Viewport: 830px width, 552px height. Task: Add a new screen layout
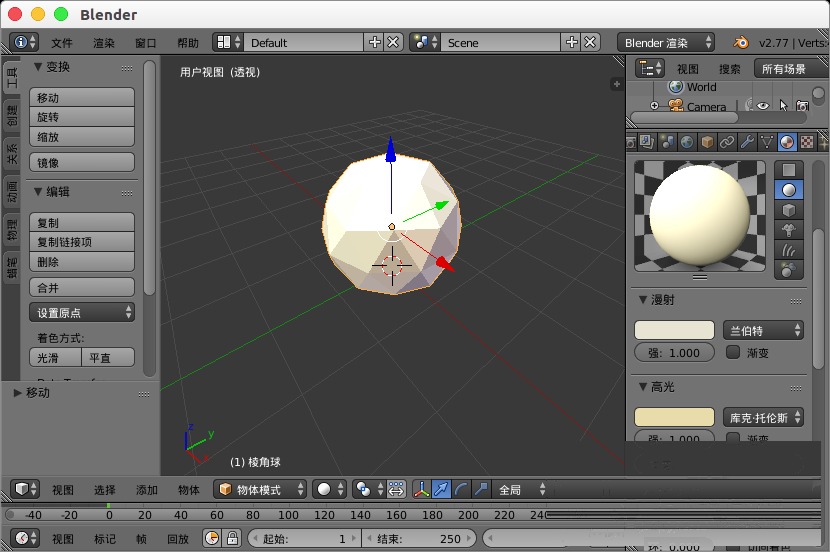coord(375,42)
